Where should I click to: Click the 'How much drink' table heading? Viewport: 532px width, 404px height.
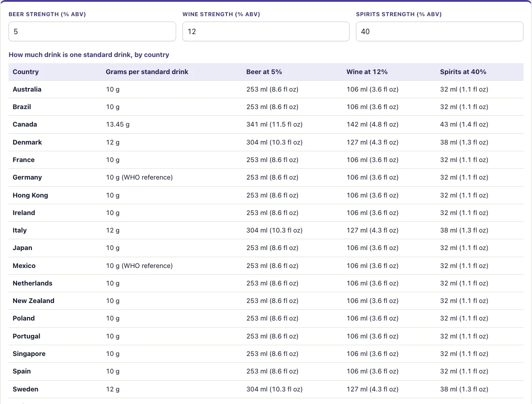pos(89,55)
